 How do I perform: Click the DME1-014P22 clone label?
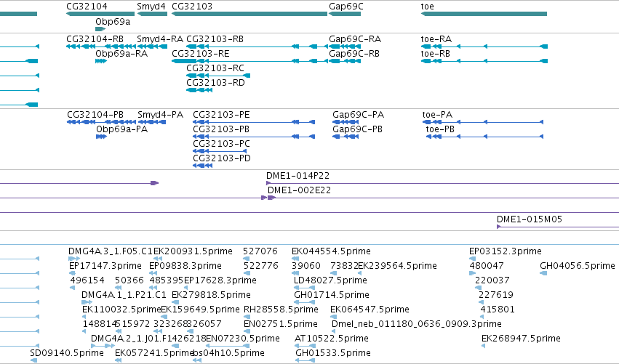(297, 176)
